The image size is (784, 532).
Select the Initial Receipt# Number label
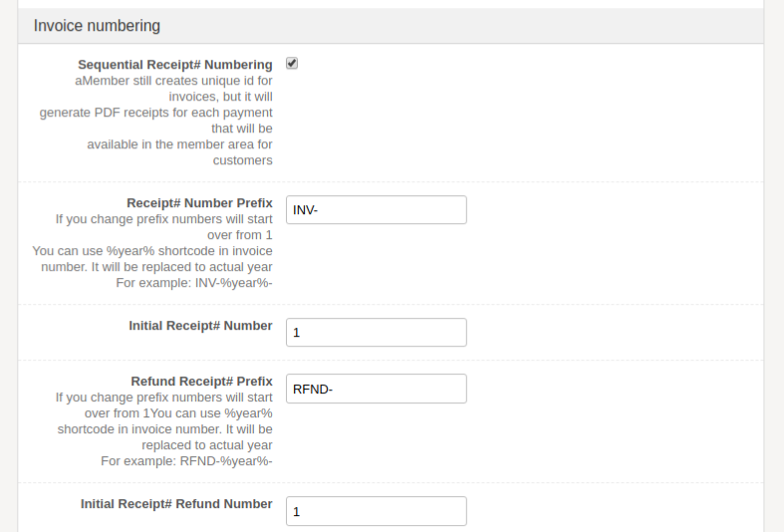coord(200,326)
